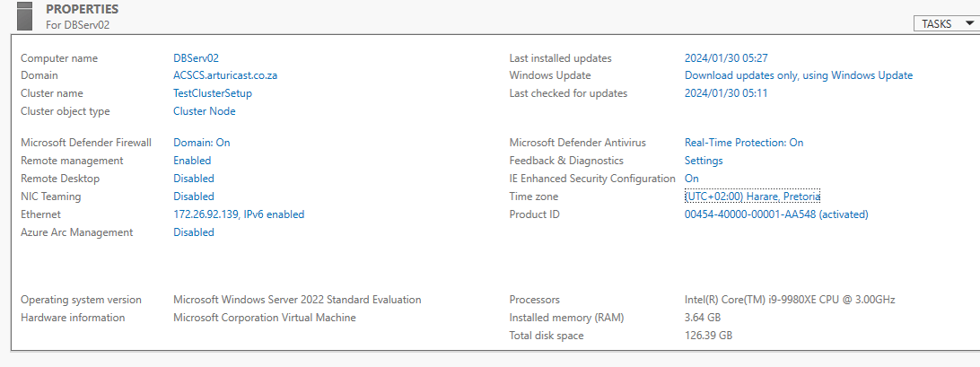Open Feedback & Diagnostics Settings link
980x367 pixels.
(704, 161)
